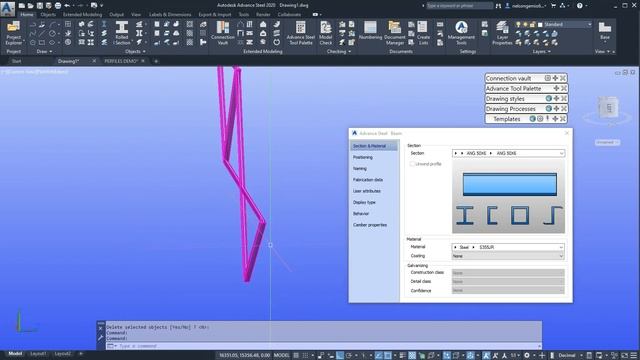Open the Connection Vault
Viewport: 640px width, 360px height.
pos(222,33)
